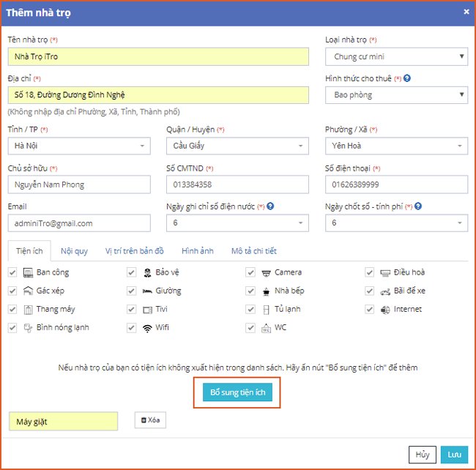Delete the Máy giặt amenity with Xóa
This screenshot has height=470, width=476.
click(x=150, y=420)
